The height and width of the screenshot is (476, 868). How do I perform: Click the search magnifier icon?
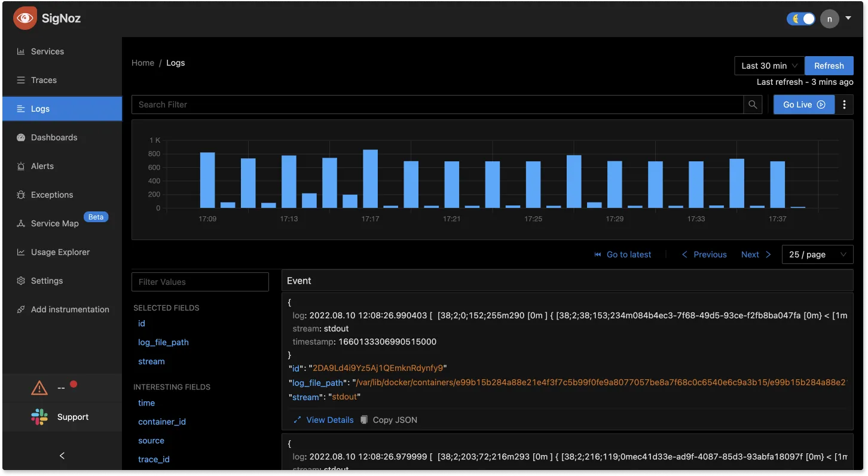[x=753, y=105]
